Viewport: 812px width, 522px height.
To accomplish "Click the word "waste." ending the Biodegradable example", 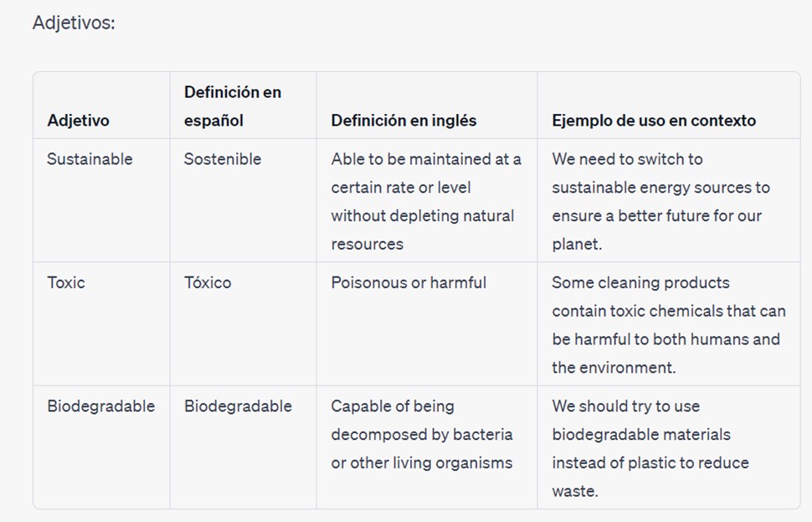I will pos(575,492).
